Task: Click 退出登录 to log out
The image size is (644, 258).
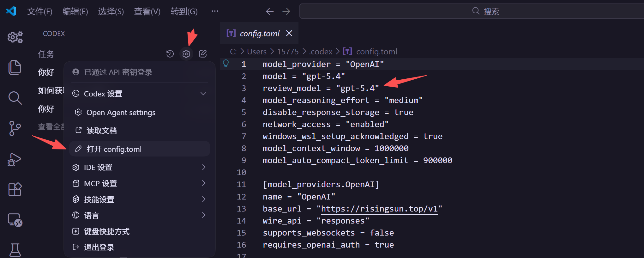Action: [99, 247]
